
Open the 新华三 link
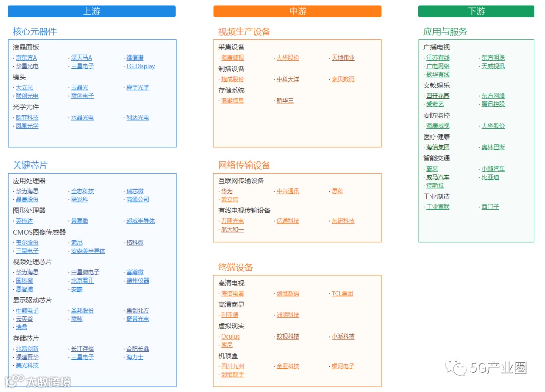click(285, 101)
